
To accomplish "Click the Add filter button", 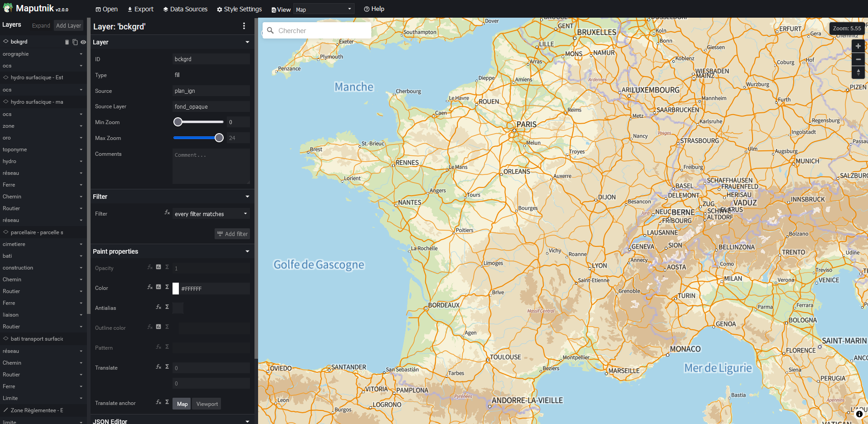I will click(232, 234).
